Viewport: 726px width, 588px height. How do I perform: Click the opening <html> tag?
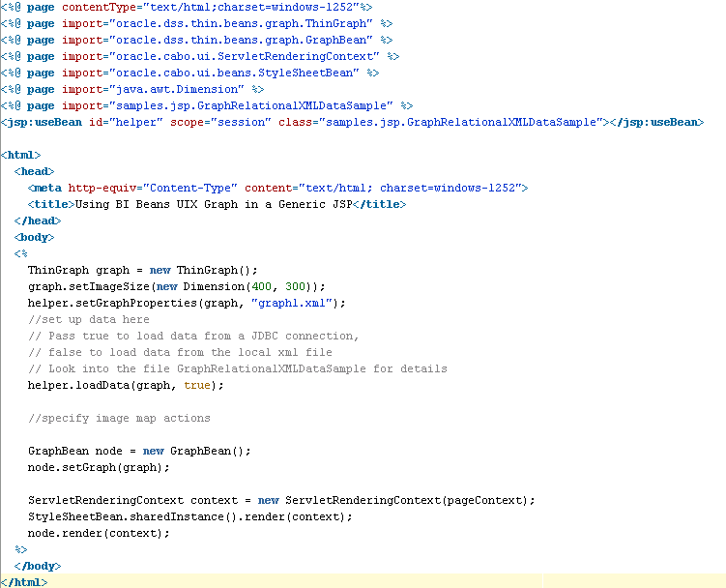click(x=21, y=155)
